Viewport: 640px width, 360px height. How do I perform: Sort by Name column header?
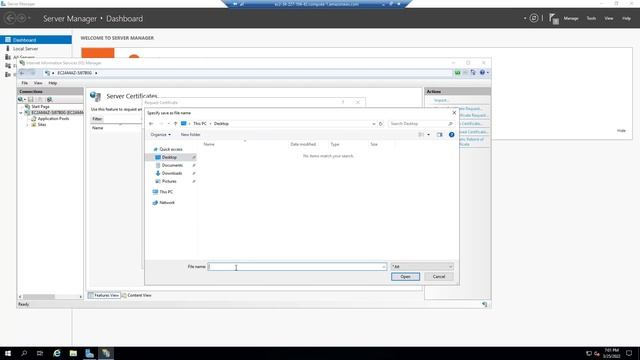pyautogui.click(x=209, y=144)
